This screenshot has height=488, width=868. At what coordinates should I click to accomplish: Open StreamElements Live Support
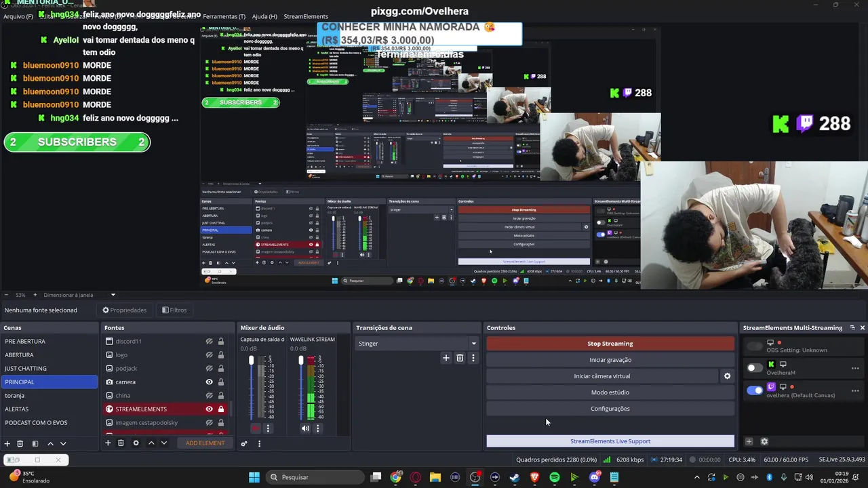pyautogui.click(x=610, y=441)
